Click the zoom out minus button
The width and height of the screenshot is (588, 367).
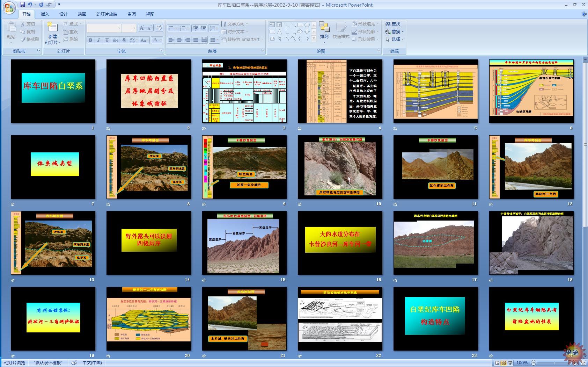(533, 363)
